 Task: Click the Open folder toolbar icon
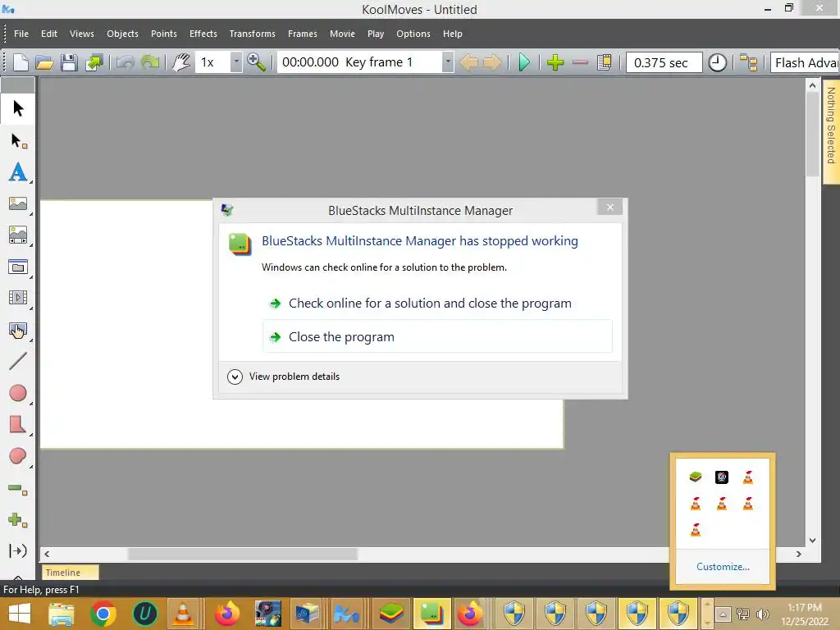pyautogui.click(x=44, y=62)
